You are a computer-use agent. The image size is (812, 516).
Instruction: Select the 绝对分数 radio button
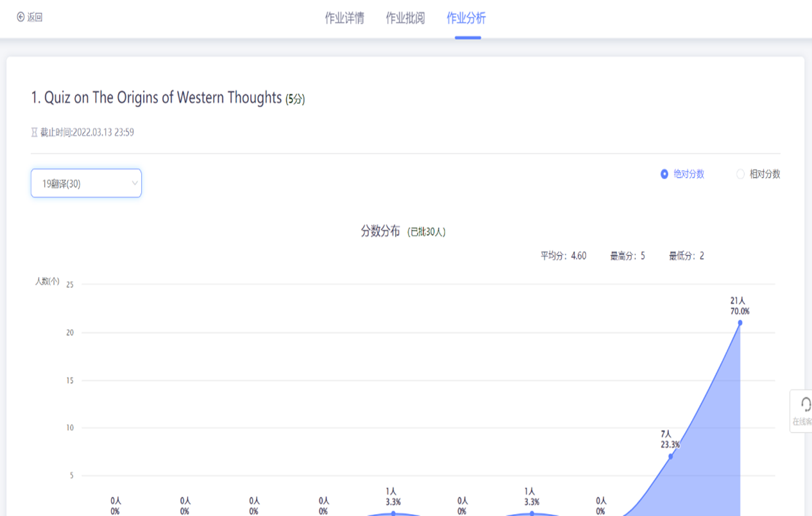tap(664, 175)
